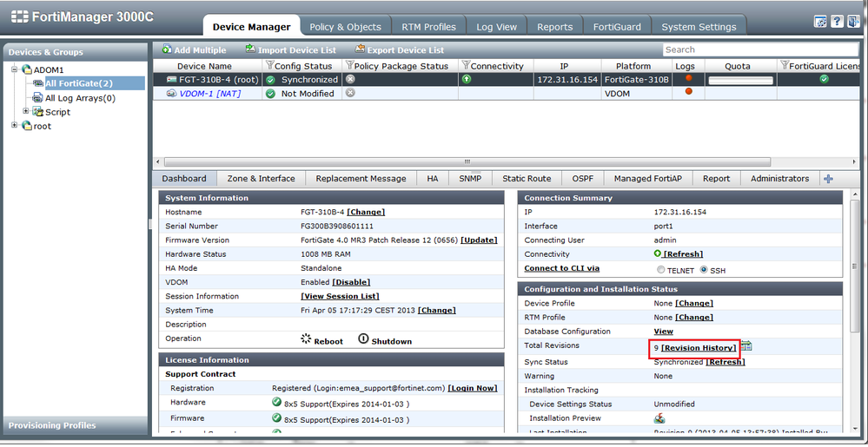Go to the Reports tab
868x447 pixels.
554,27
